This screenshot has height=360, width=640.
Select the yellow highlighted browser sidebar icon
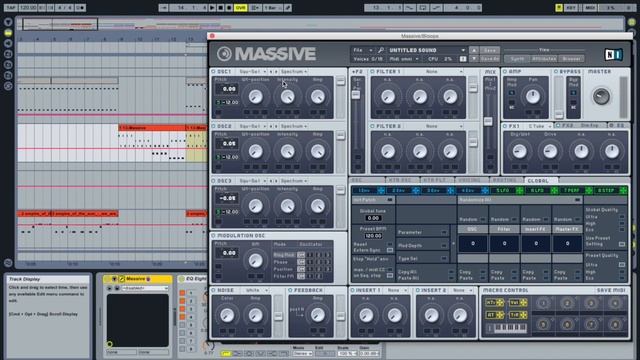[x=8, y=33]
